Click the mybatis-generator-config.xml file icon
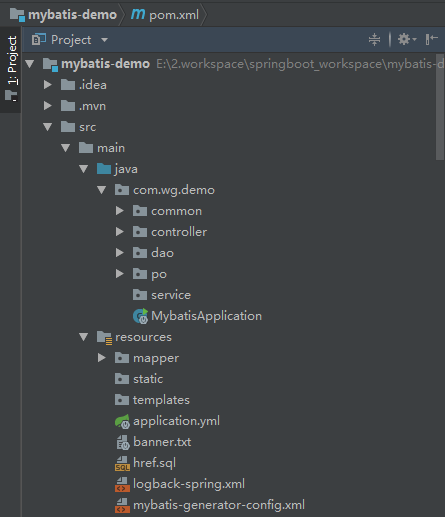Screen dimensions: 445x517 122,505
